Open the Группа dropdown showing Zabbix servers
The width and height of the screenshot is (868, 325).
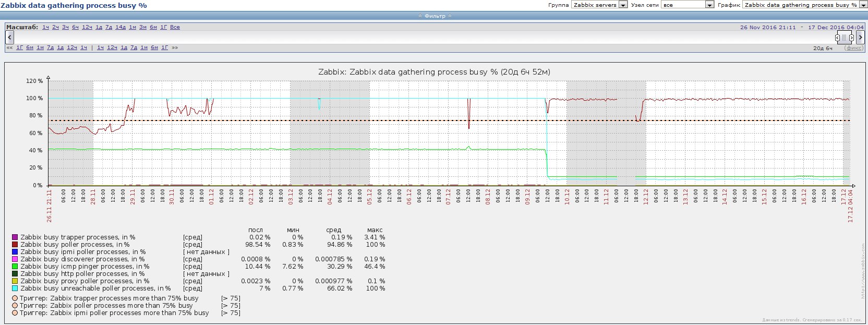(599, 5)
